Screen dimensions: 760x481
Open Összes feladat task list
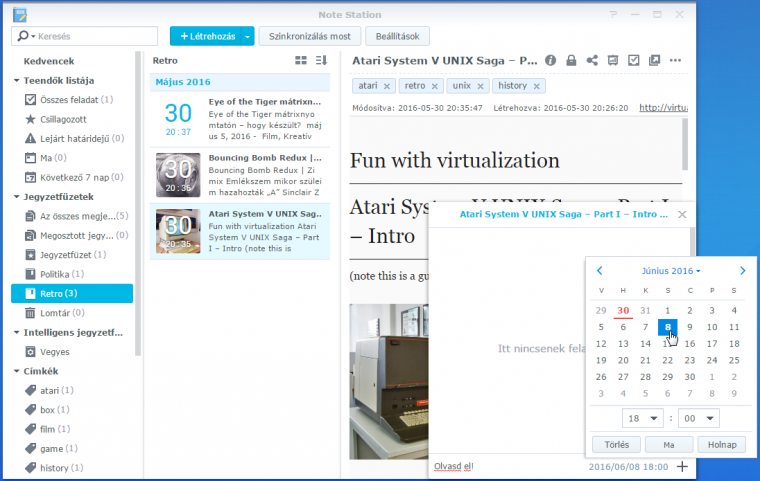[69, 100]
